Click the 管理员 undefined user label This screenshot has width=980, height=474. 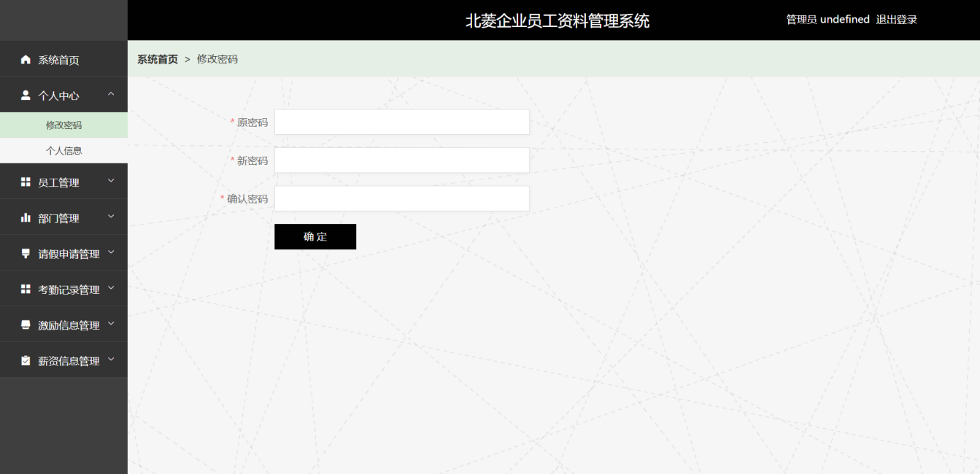827,20
